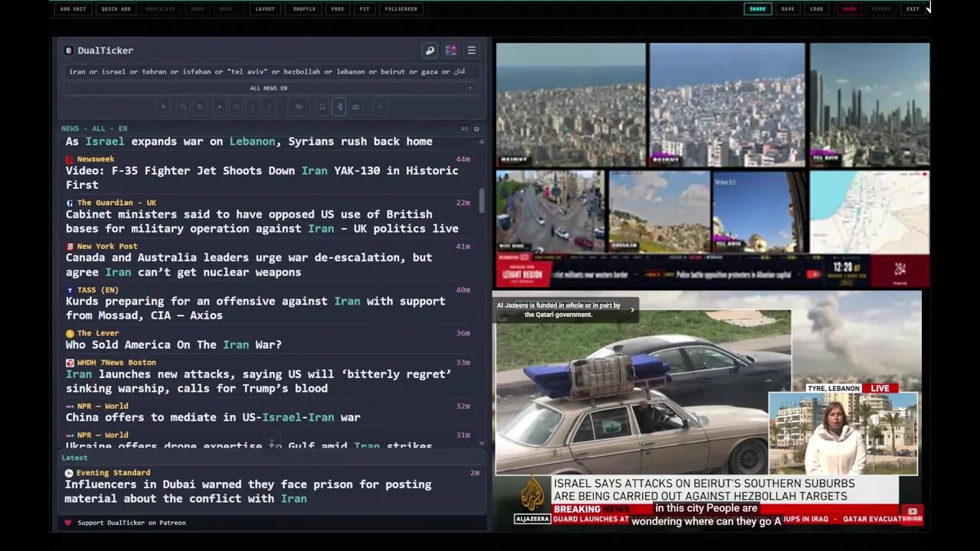Click the zoom out magnifier icon
The height and width of the screenshot is (551, 980).
[x=183, y=107]
